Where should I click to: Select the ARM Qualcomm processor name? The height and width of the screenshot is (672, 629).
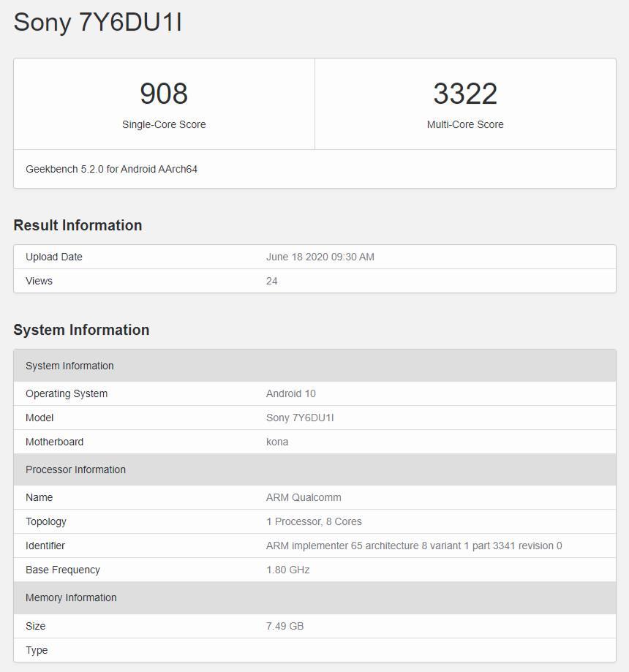[x=303, y=497]
